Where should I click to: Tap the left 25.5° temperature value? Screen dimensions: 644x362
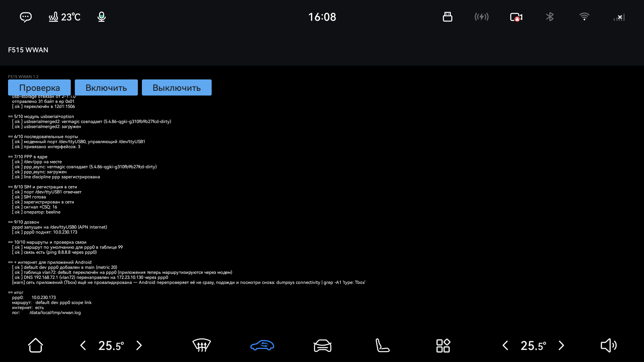(x=111, y=346)
